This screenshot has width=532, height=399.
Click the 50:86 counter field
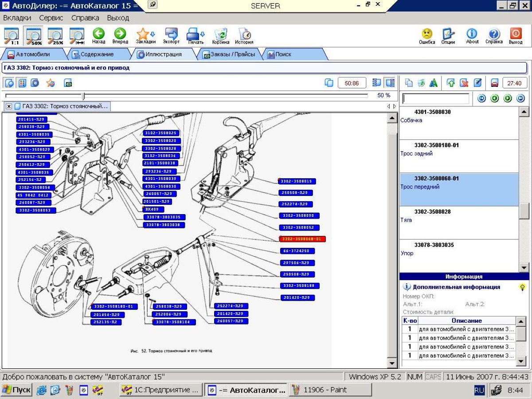(352, 83)
